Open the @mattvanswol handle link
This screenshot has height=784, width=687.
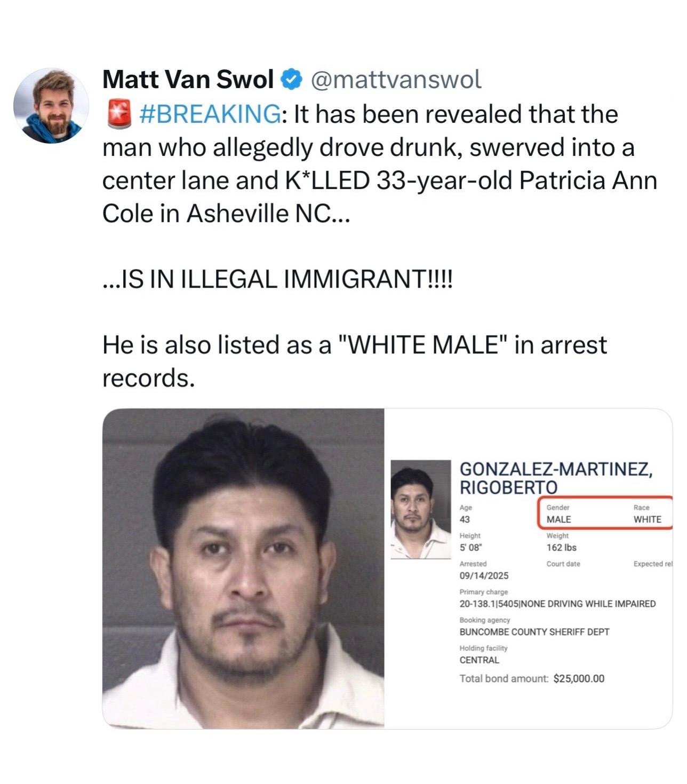(395, 80)
